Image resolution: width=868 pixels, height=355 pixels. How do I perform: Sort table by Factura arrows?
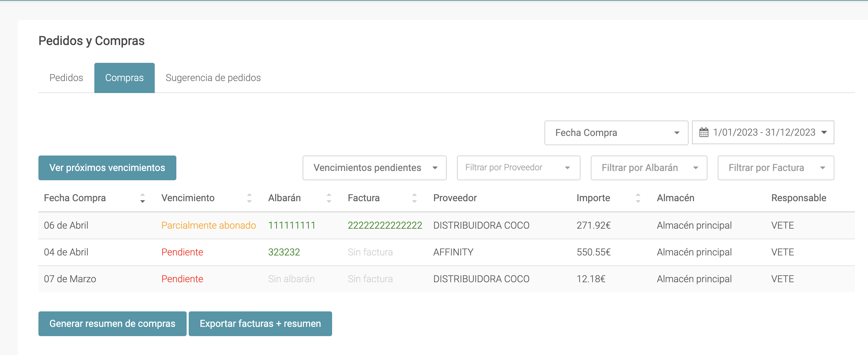point(414,198)
